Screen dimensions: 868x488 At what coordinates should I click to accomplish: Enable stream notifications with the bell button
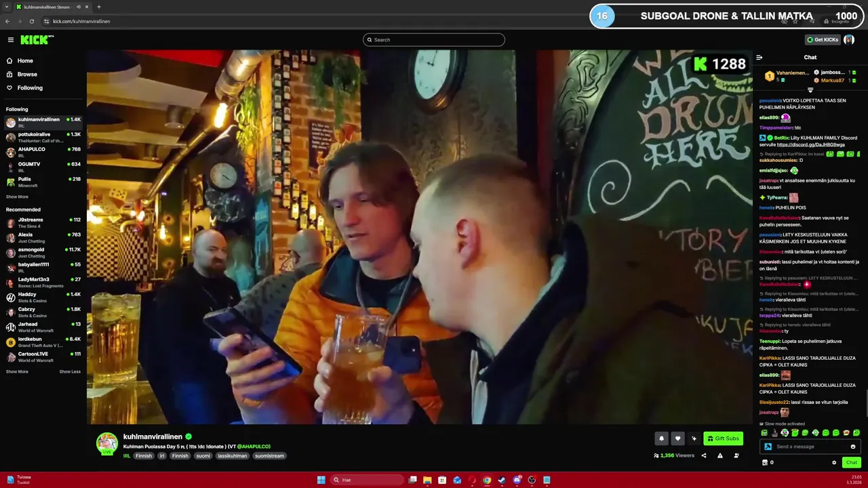point(661,439)
